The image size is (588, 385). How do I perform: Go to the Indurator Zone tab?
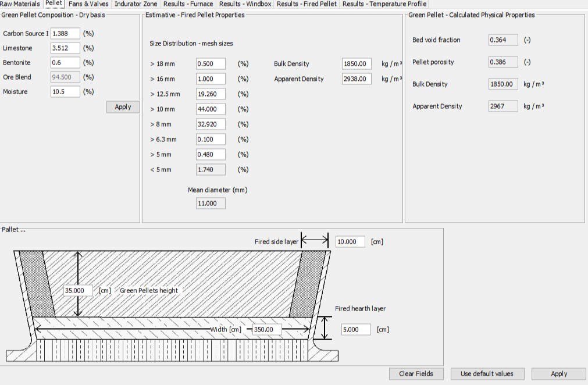[x=136, y=4]
